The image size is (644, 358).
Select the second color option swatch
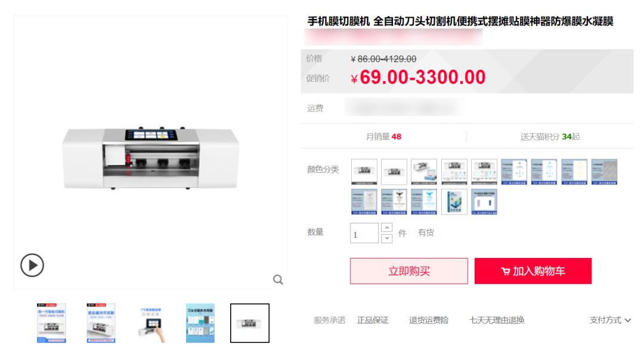coord(394,172)
